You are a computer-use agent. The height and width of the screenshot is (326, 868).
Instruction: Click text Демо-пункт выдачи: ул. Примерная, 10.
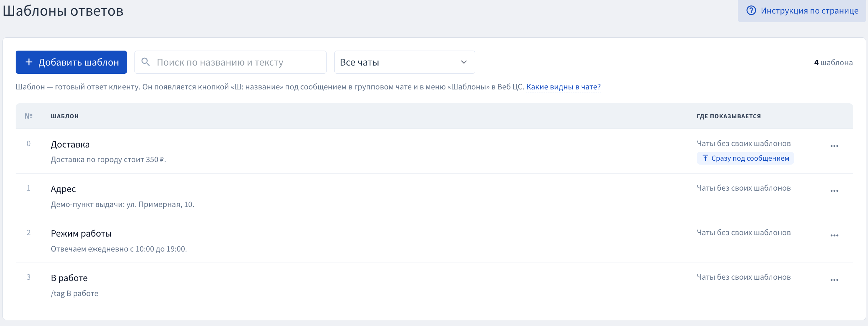[x=122, y=204]
